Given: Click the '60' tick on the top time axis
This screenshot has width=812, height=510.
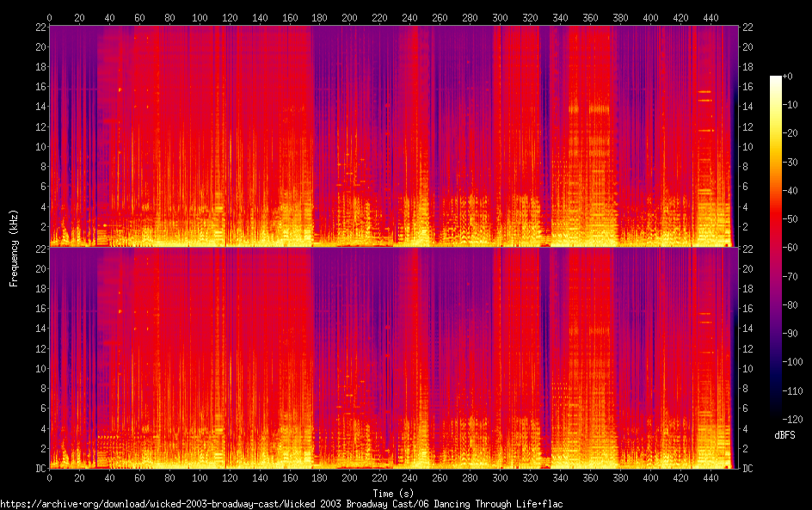Looking at the screenshot, I should 139,17.
